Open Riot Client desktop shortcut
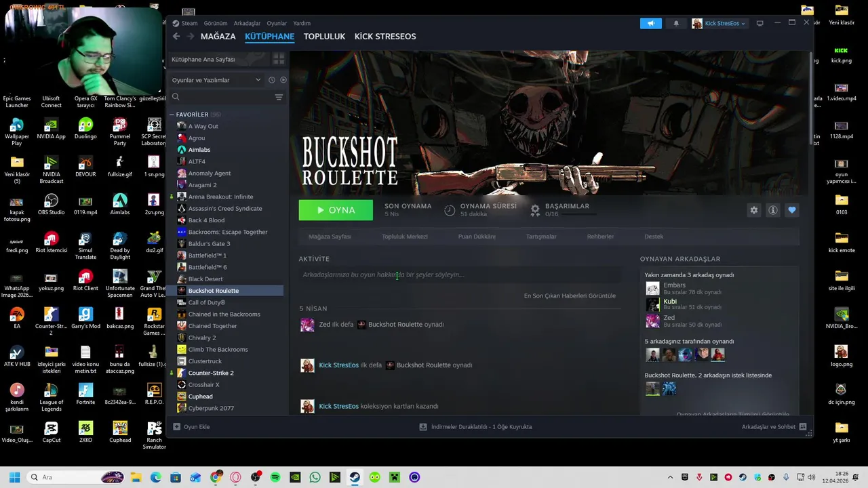This screenshot has width=868, height=488. coord(85,281)
